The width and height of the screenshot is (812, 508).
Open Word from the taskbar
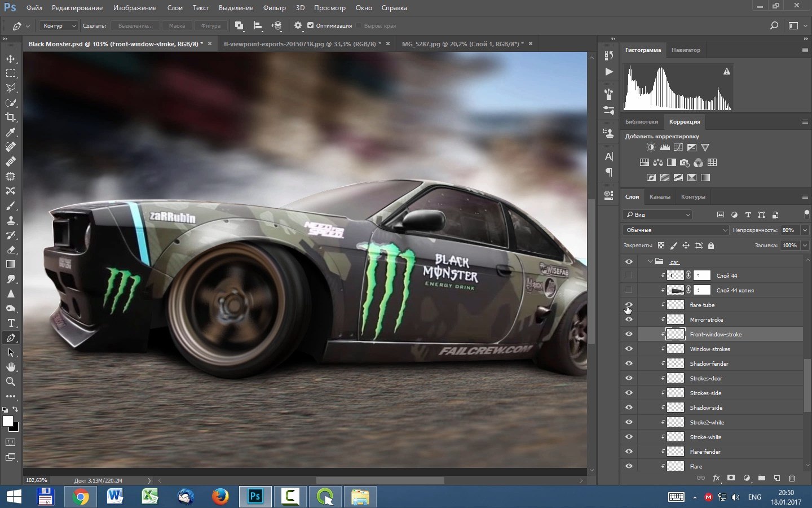tap(116, 497)
